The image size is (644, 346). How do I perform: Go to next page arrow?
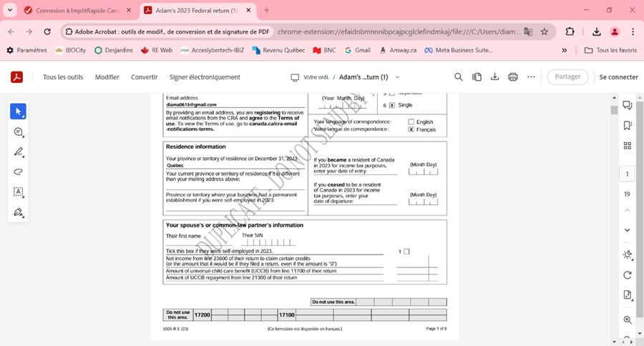[627, 230]
